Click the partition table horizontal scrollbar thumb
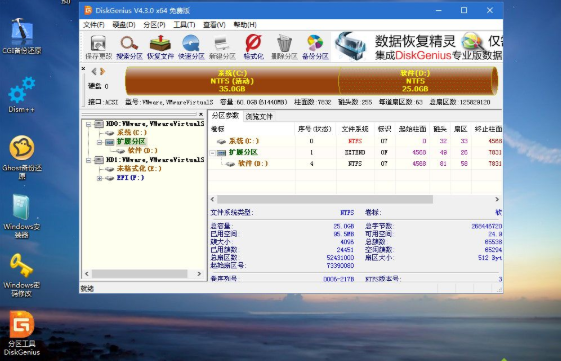The height and width of the screenshot is (361, 561). 325,199
